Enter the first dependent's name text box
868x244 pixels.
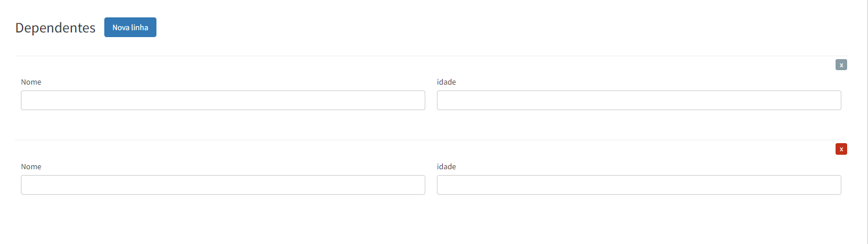(x=223, y=100)
